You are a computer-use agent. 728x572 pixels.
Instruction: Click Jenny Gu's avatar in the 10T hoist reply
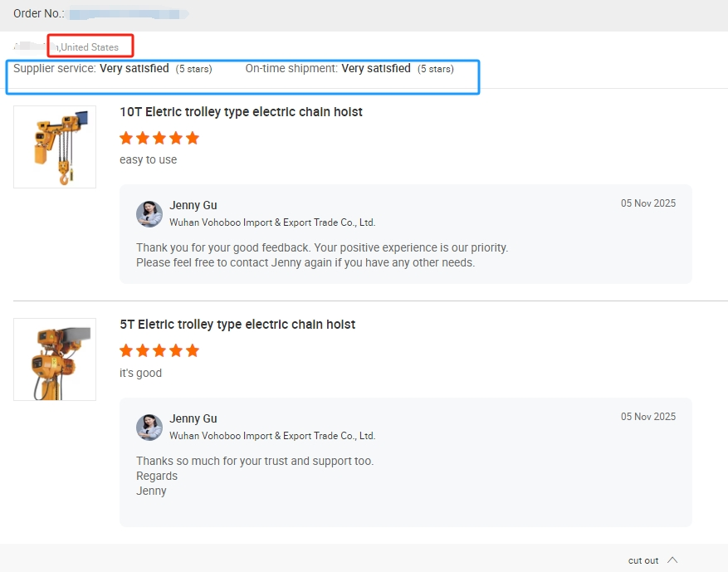pyautogui.click(x=149, y=214)
